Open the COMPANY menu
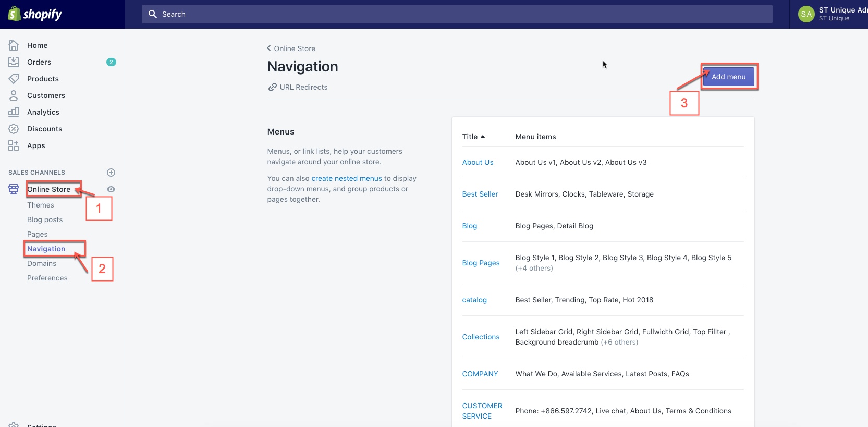This screenshot has height=427, width=868. 480,374
